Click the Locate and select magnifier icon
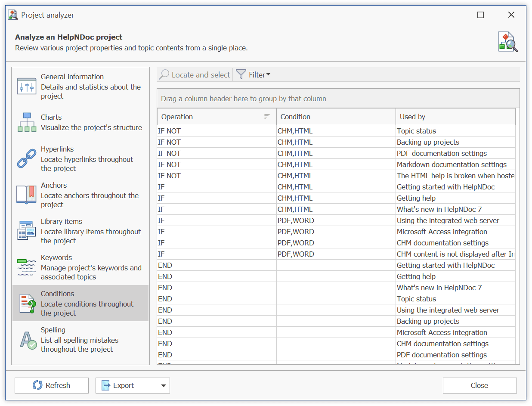The height and width of the screenshot is (406, 532). point(164,74)
